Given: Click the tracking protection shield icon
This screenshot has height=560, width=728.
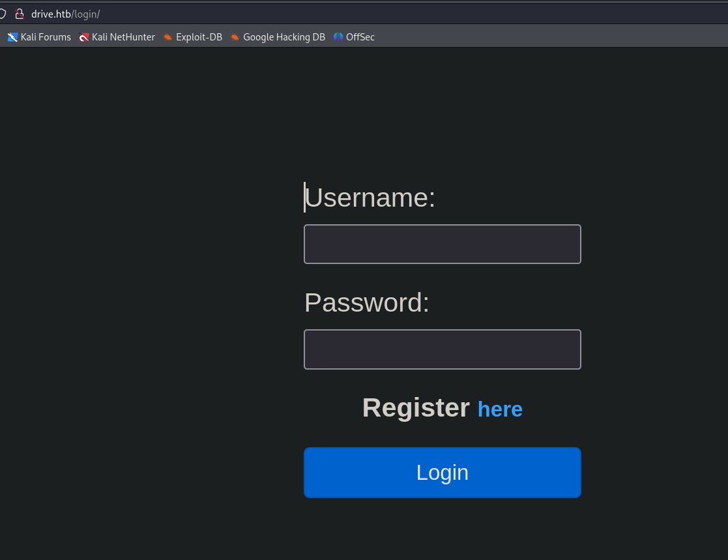Looking at the screenshot, I should (2, 14).
